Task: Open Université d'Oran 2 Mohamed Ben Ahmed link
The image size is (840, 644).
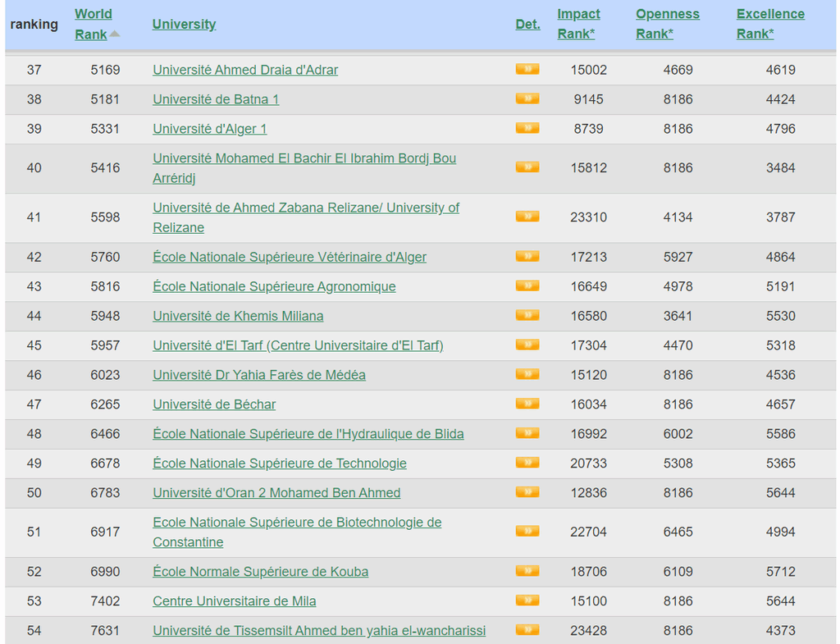Action: pyautogui.click(x=276, y=493)
